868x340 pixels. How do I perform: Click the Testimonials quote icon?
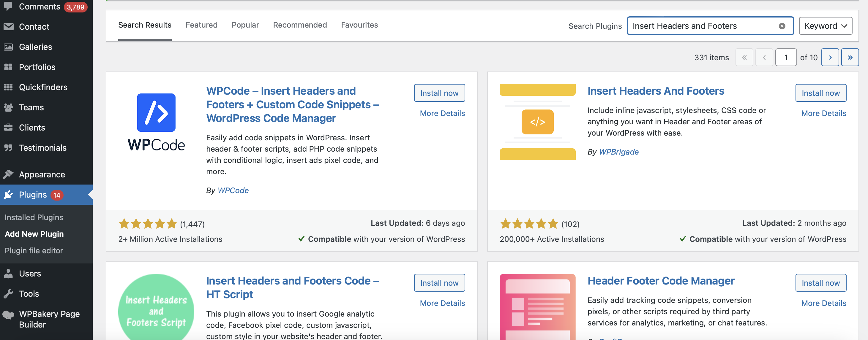(x=8, y=148)
